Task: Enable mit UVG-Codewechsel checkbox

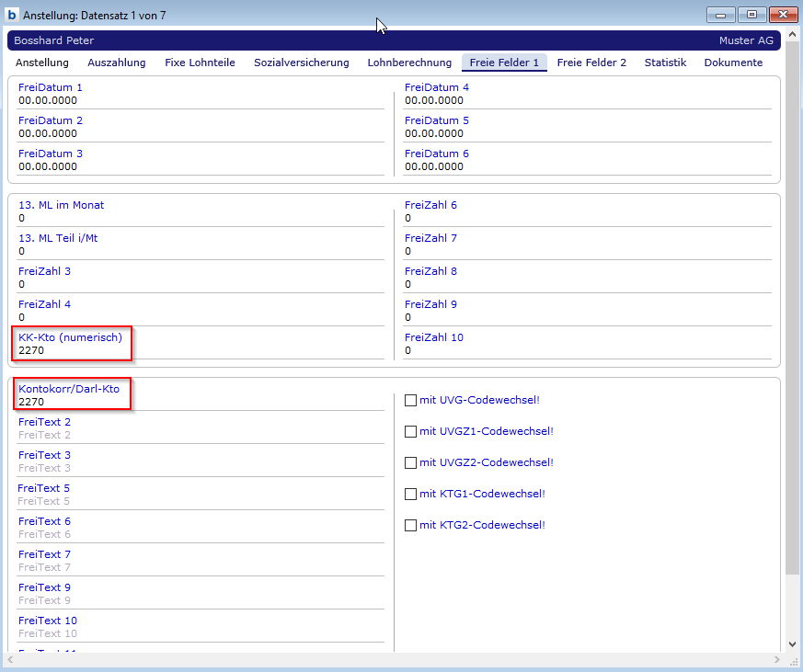Action: (411, 400)
